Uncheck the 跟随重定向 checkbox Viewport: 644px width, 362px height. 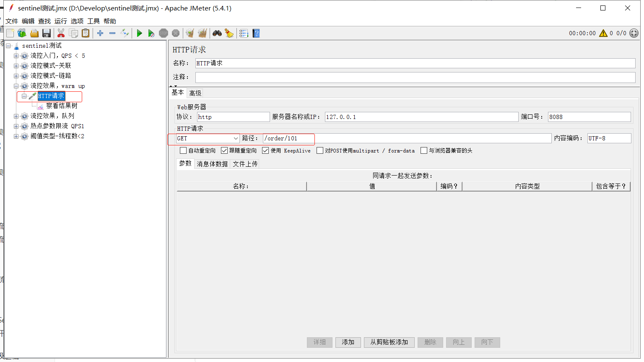[x=224, y=150]
